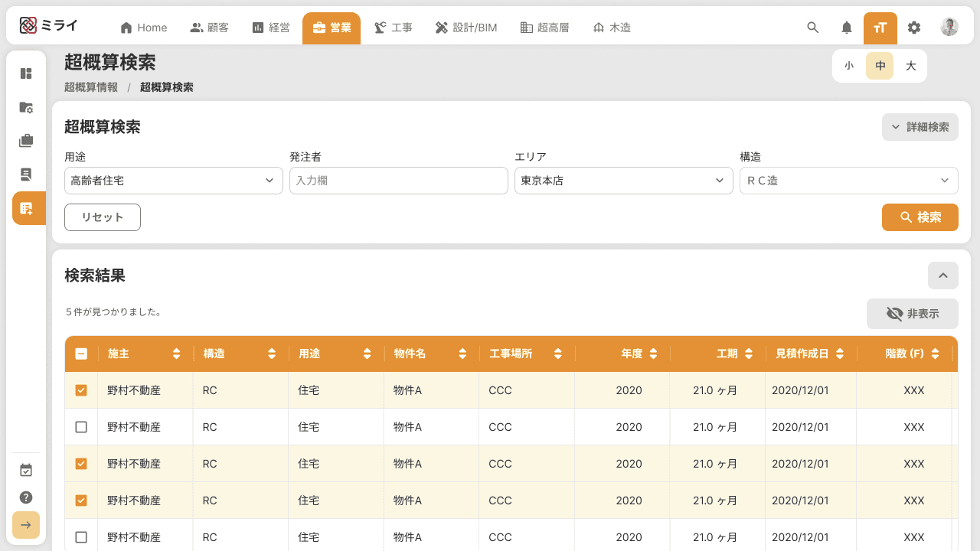Select the 小 font size option
The image size is (980, 551).
click(x=849, y=66)
